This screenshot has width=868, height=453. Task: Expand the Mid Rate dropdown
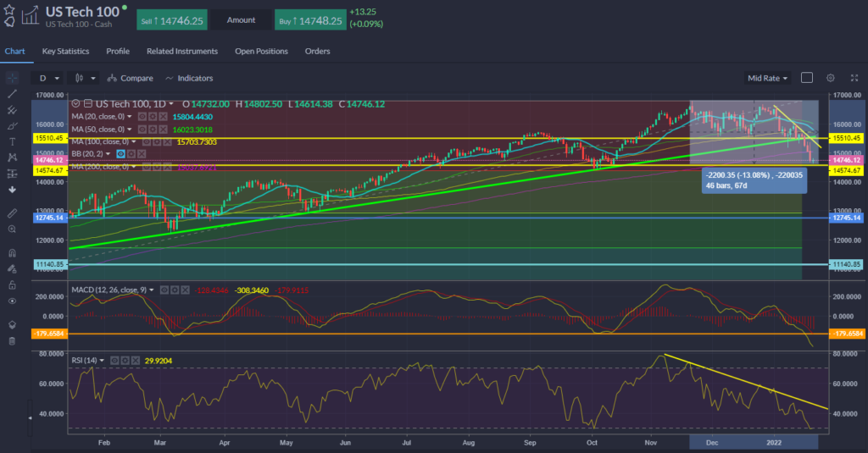tap(767, 78)
